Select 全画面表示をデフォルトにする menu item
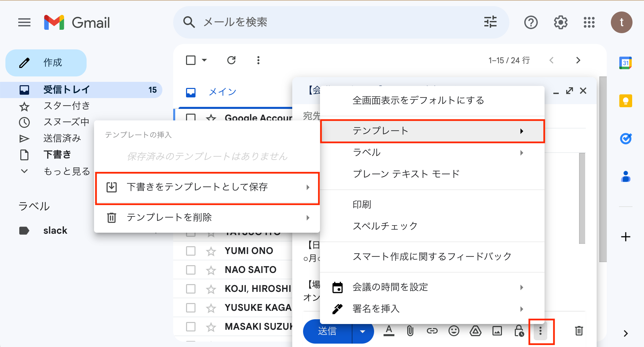644x347 pixels. (432, 100)
